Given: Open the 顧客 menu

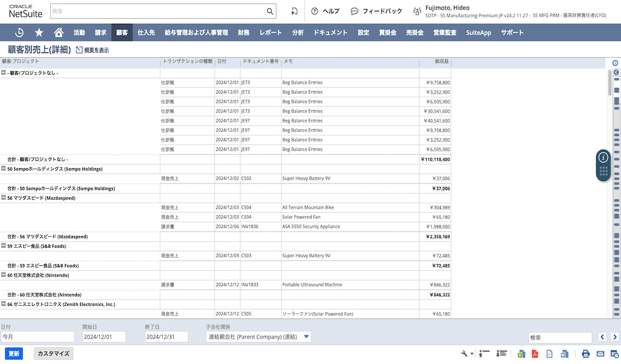Looking at the screenshot, I should 122,33.
